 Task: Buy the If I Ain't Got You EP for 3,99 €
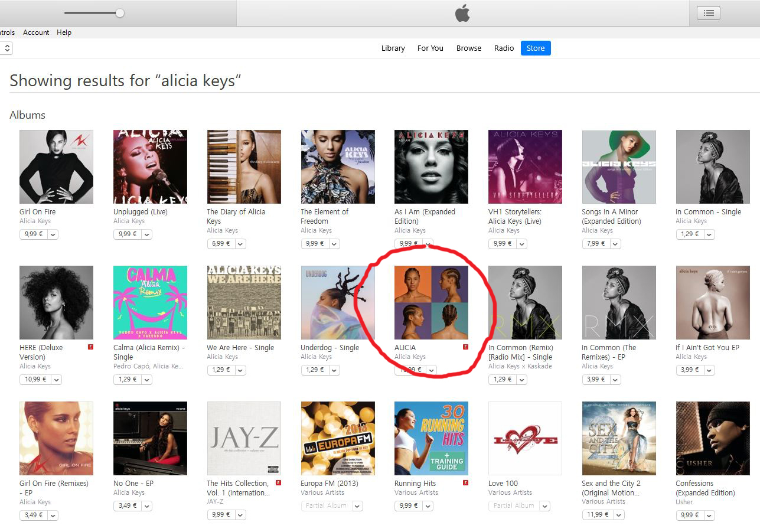tap(690, 370)
